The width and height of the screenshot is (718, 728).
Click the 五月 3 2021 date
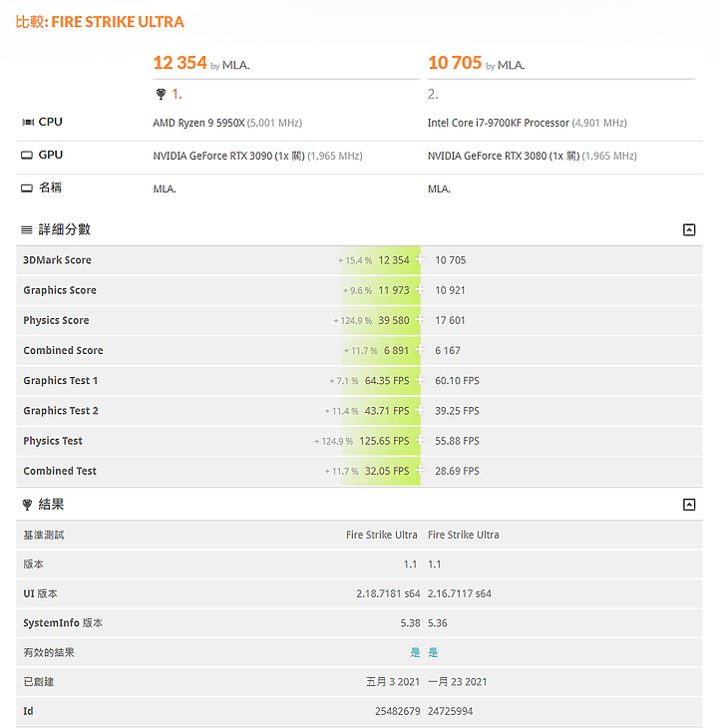pos(393,681)
